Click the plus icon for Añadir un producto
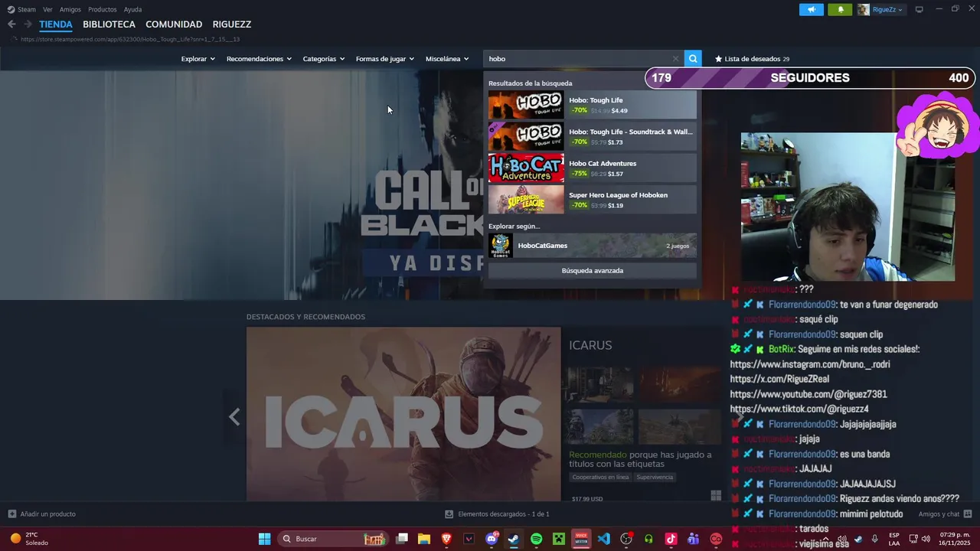 point(11,514)
